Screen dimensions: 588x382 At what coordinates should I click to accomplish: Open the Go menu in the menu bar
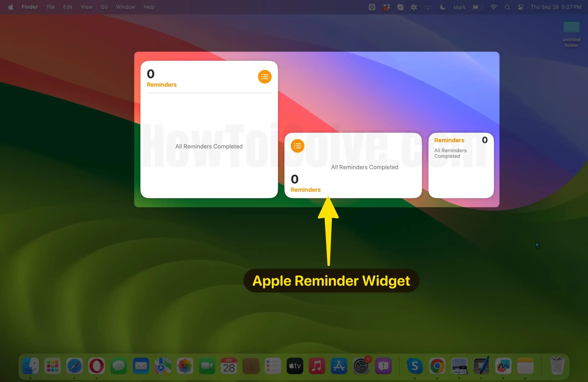click(104, 7)
